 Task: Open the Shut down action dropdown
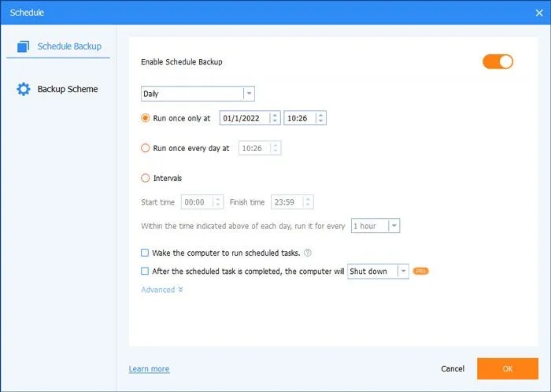[x=378, y=271]
